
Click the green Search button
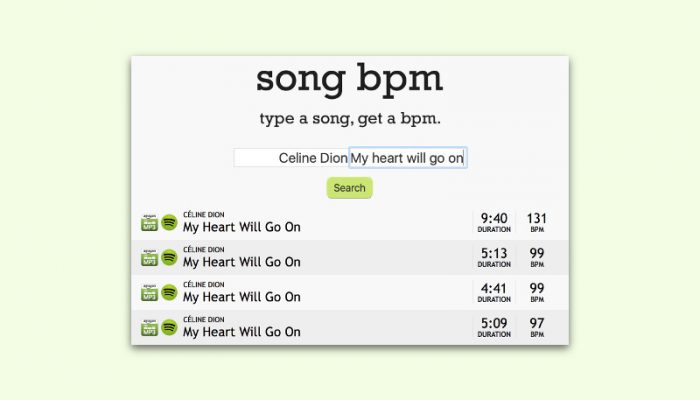pyautogui.click(x=350, y=188)
